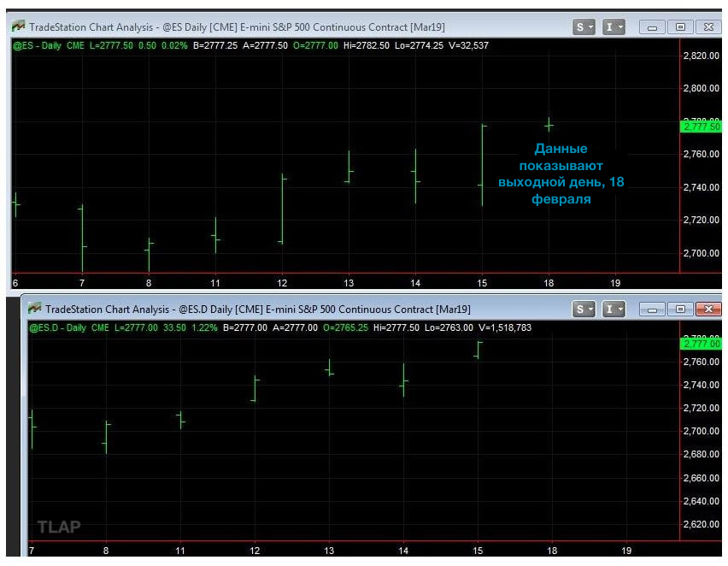Click the 'O=2765.25' open value
Screen dimensions: 728x566
click(x=345, y=327)
